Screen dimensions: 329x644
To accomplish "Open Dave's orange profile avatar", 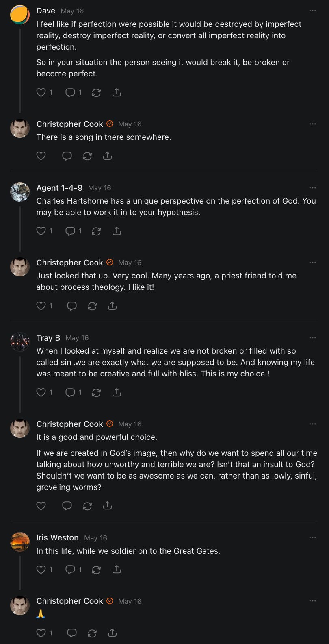I will [20, 15].
